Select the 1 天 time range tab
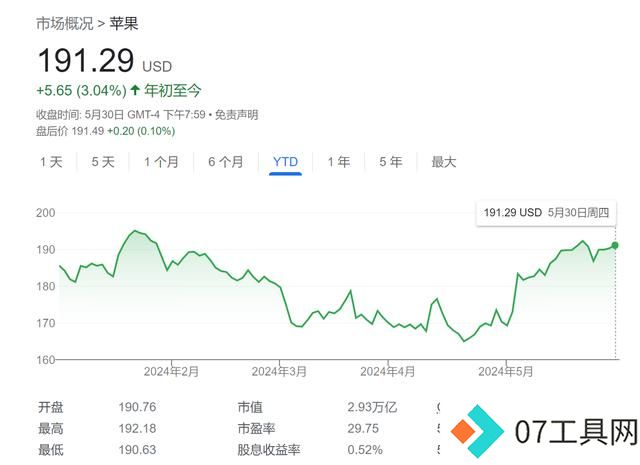This screenshot has height=465, width=640. [51, 162]
